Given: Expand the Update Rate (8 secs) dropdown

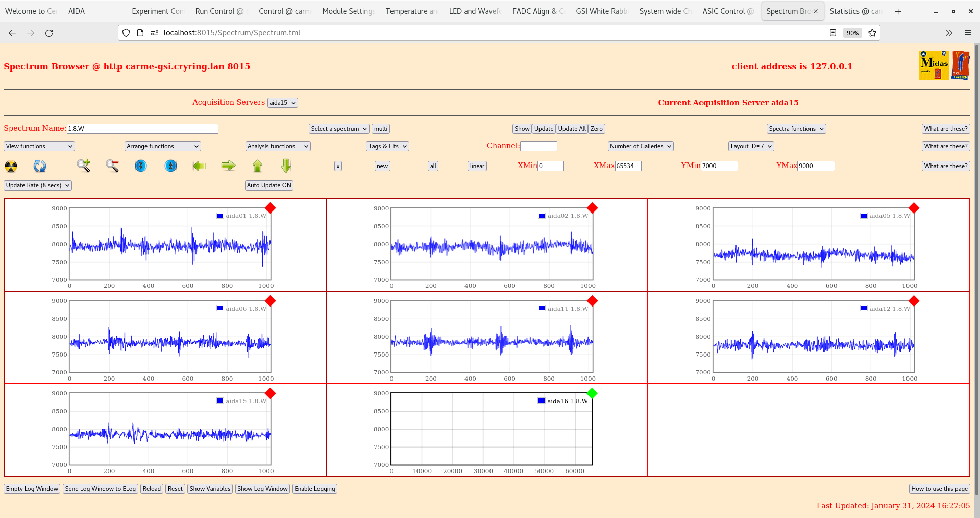Looking at the screenshot, I should point(38,185).
